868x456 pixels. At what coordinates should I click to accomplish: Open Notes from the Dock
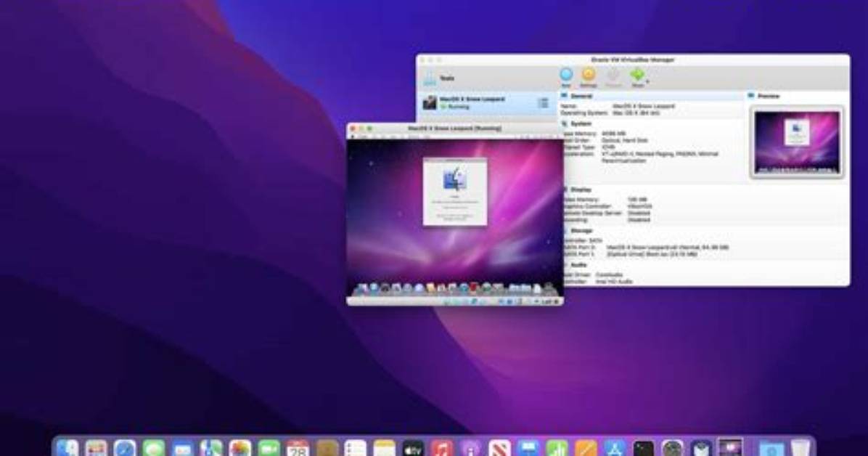coord(384,448)
